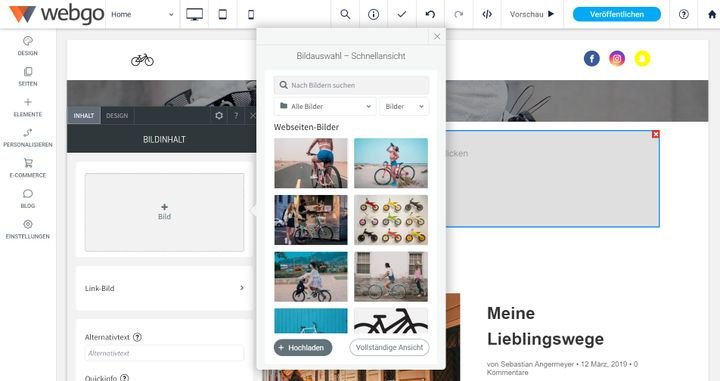Switch to the Design tab
Image resolution: width=720 pixels, height=381 pixels.
[117, 116]
